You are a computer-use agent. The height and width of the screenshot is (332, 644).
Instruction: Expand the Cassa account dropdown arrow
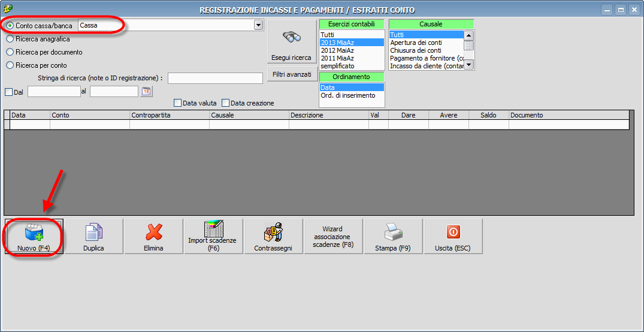click(x=258, y=26)
